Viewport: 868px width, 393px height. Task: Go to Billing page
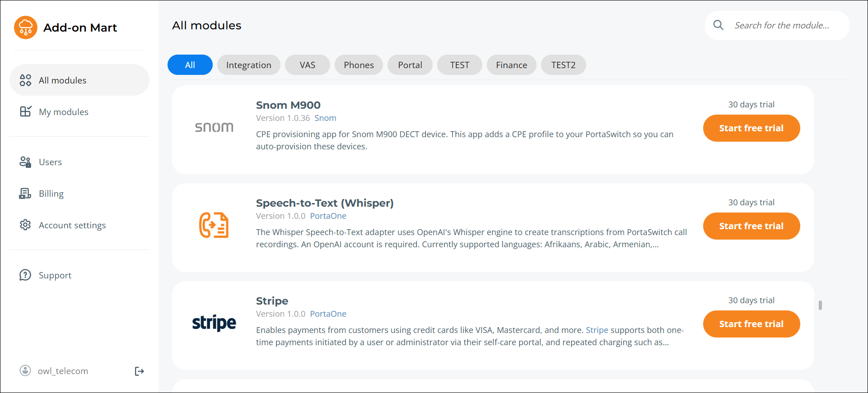(x=79, y=194)
